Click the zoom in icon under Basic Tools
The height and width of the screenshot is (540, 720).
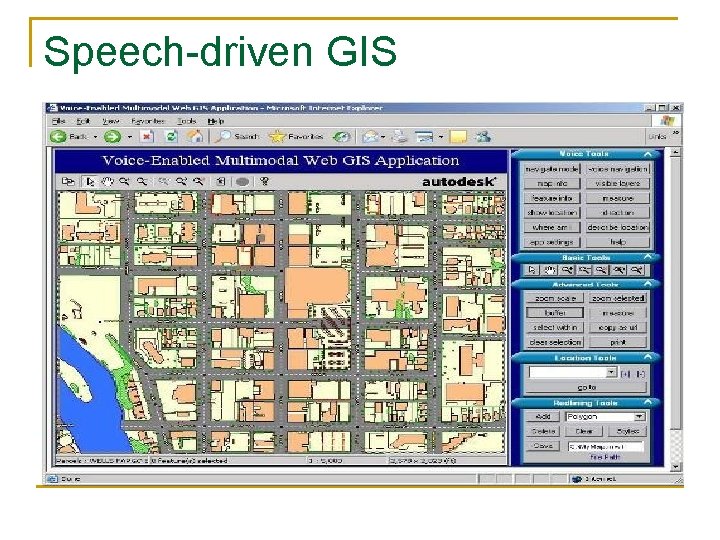[567, 270]
